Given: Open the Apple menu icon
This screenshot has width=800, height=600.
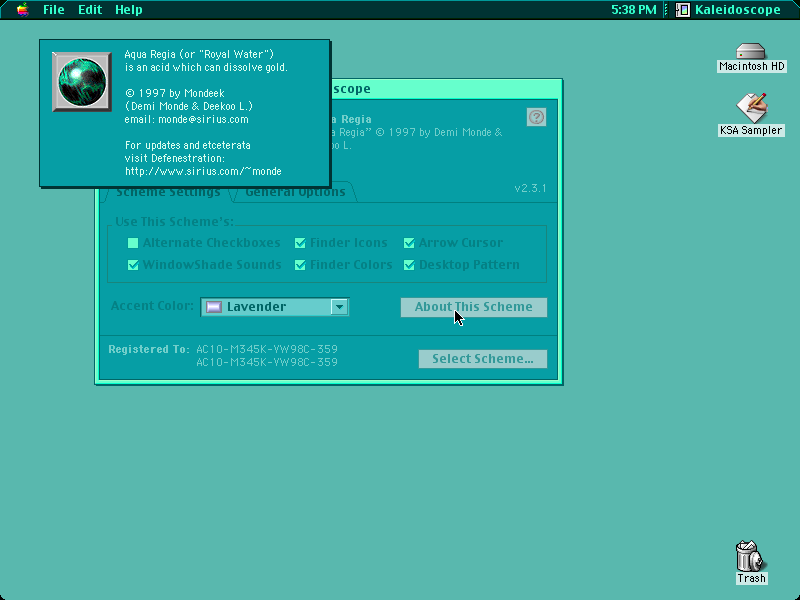Looking at the screenshot, I should click(22, 10).
